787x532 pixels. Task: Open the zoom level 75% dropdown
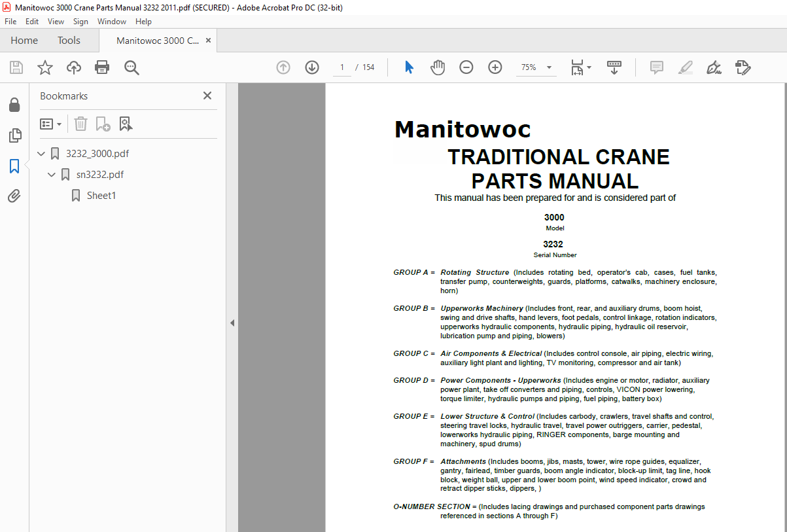(536, 67)
